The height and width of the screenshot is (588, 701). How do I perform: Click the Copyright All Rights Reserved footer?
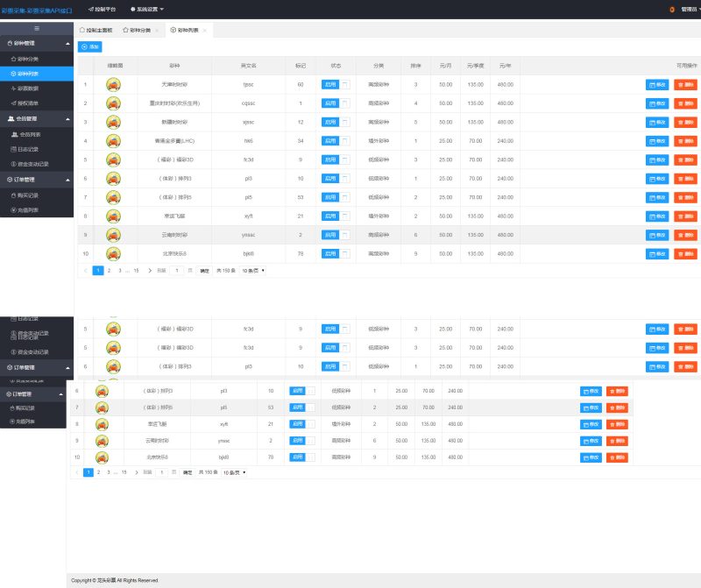click(x=115, y=580)
